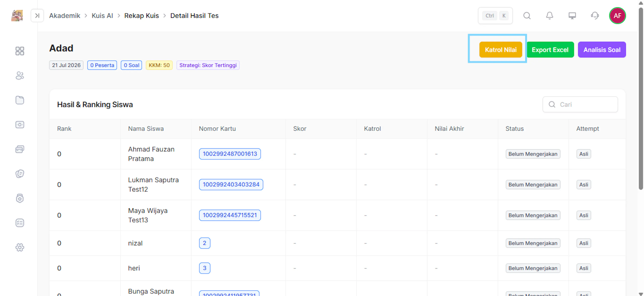The image size is (644, 296).
Task: Click the 21 Jul 2026 date badge
Action: 66,65
